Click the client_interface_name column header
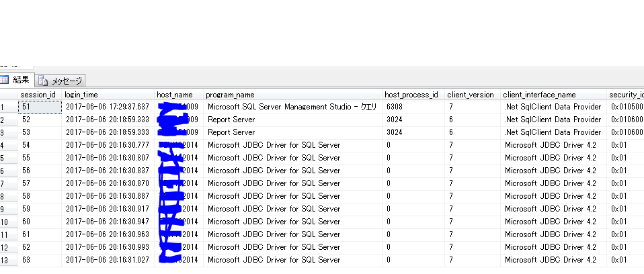 pos(554,95)
